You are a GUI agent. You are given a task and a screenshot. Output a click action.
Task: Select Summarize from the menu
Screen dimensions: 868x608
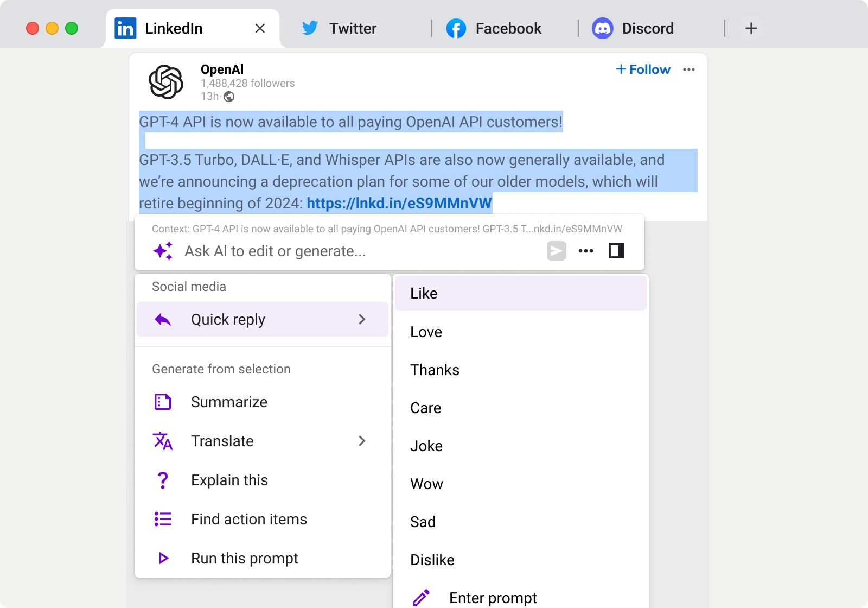(x=263, y=402)
